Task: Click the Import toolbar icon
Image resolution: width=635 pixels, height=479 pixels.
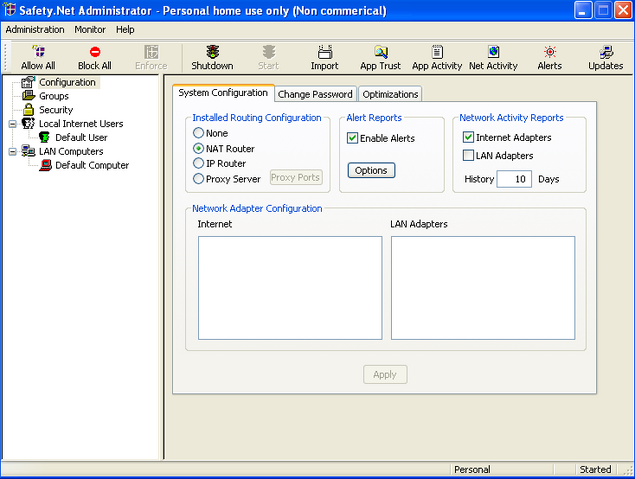Action: (325, 52)
